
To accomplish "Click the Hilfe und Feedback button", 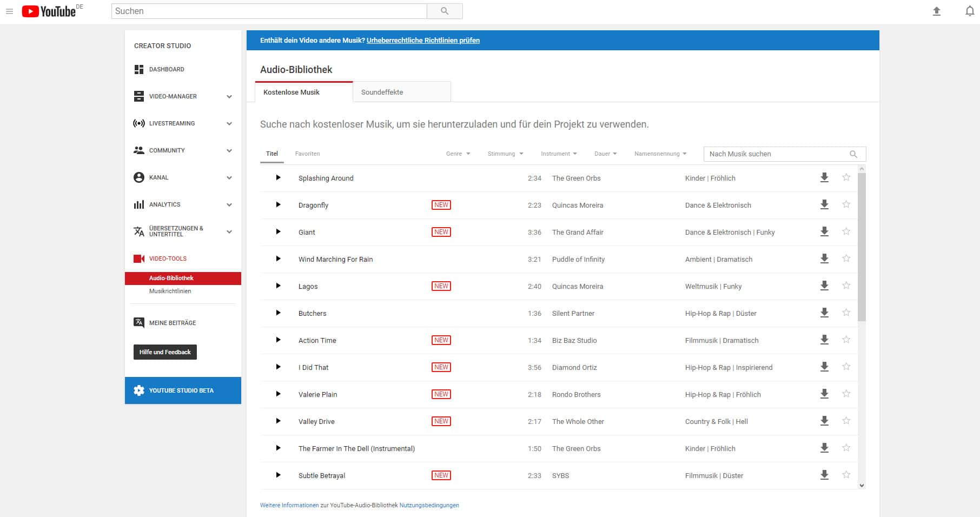I will pyautogui.click(x=165, y=352).
